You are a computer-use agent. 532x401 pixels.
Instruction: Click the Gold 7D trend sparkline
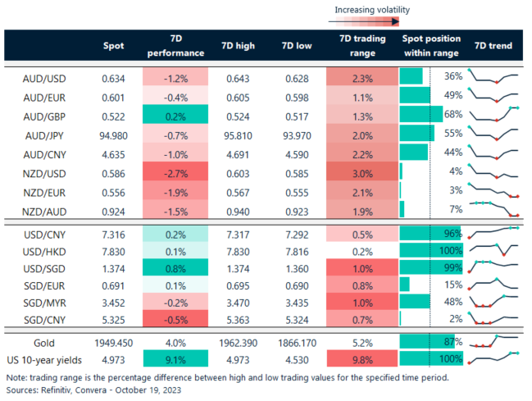point(494,339)
